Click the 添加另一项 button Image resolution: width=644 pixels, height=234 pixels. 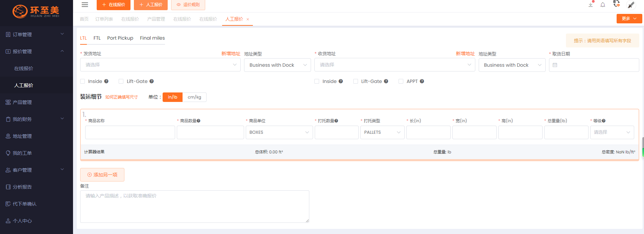pos(102,175)
